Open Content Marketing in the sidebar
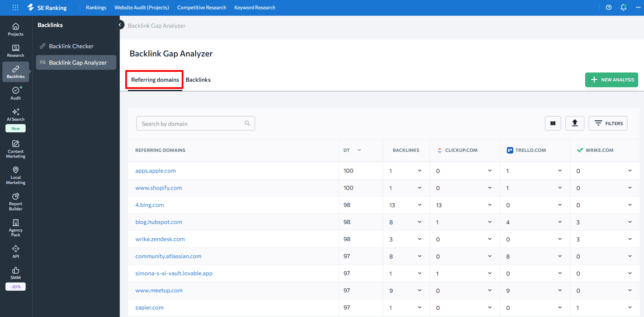Screen dimensions: 644x317 [x=16, y=149]
